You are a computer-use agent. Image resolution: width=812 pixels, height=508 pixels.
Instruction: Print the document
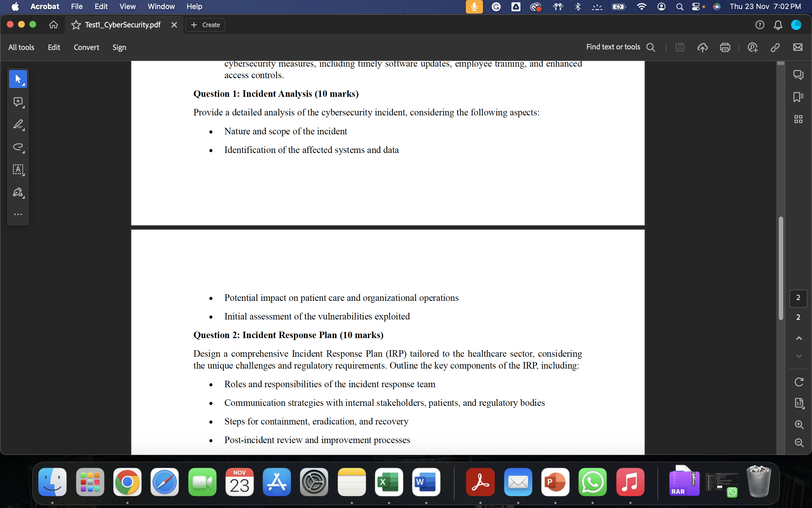coord(725,47)
